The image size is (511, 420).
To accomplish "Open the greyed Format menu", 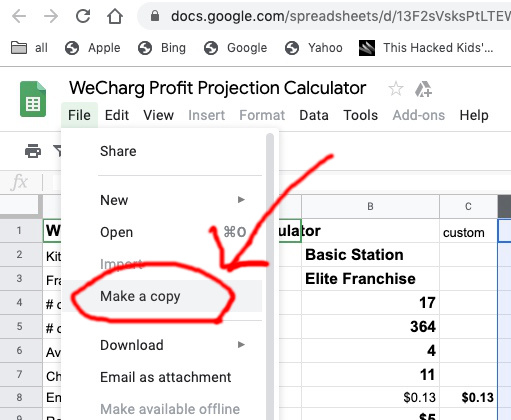I will (x=262, y=115).
